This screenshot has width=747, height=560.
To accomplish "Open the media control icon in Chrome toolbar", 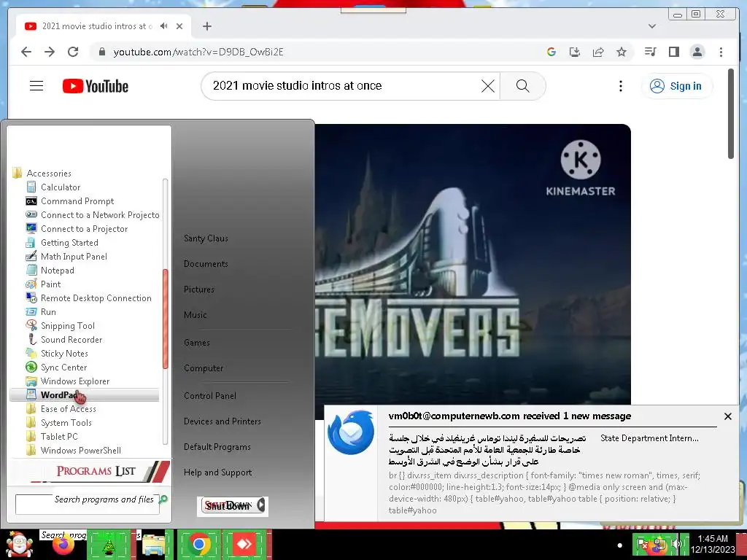I will (x=650, y=52).
